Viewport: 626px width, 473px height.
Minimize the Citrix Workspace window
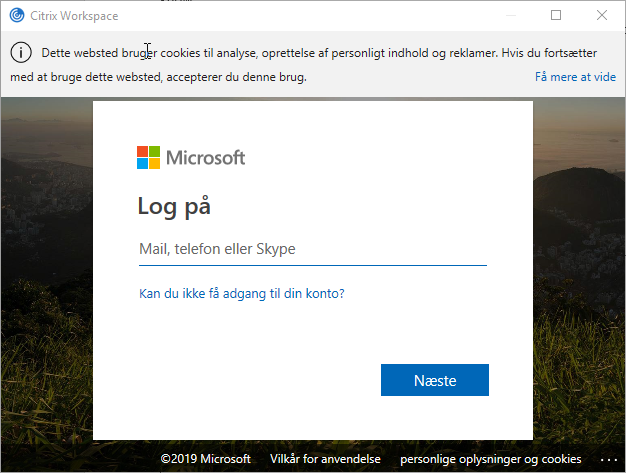coord(511,16)
